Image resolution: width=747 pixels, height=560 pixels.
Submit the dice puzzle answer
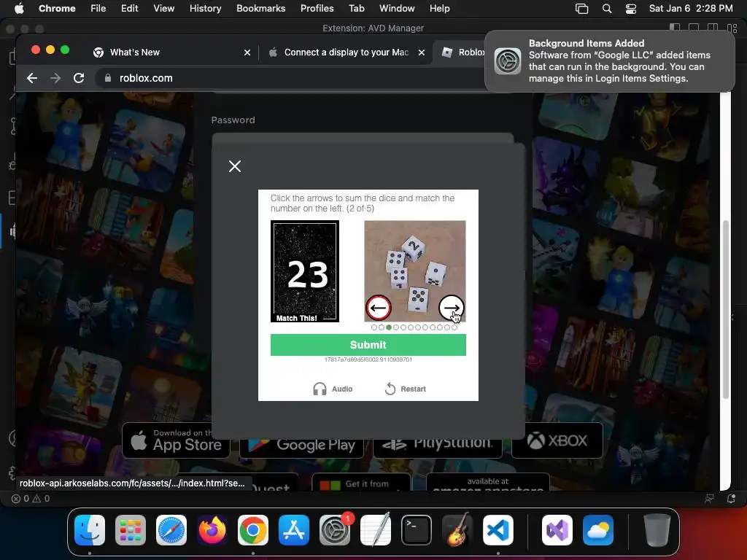368,345
